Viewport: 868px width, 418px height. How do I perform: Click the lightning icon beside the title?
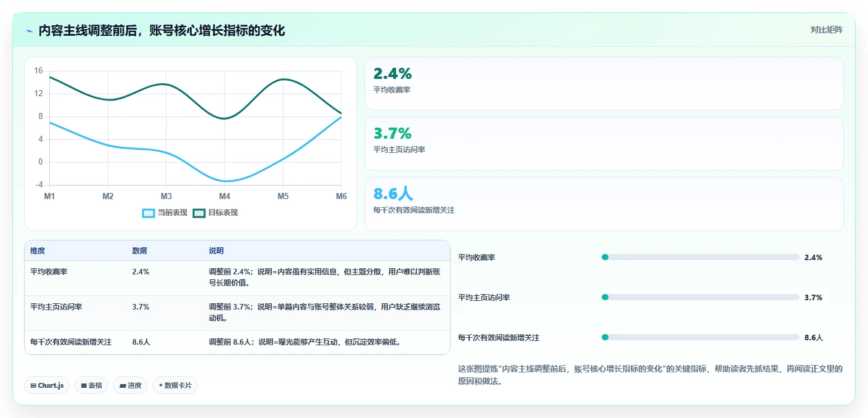point(29,31)
